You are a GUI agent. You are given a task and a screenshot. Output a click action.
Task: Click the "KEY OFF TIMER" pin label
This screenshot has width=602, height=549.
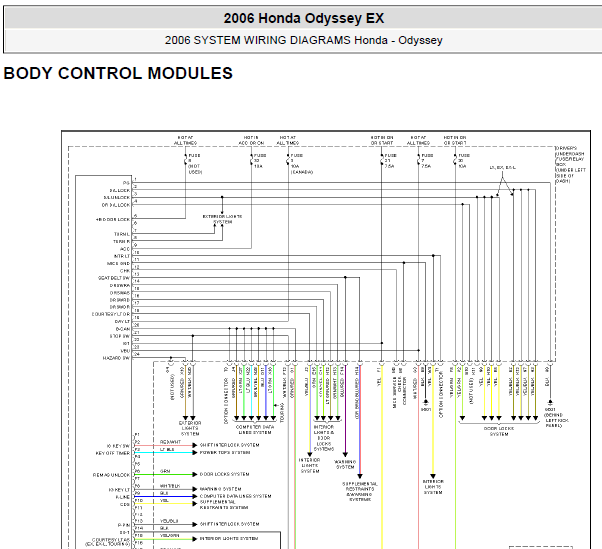(113, 453)
